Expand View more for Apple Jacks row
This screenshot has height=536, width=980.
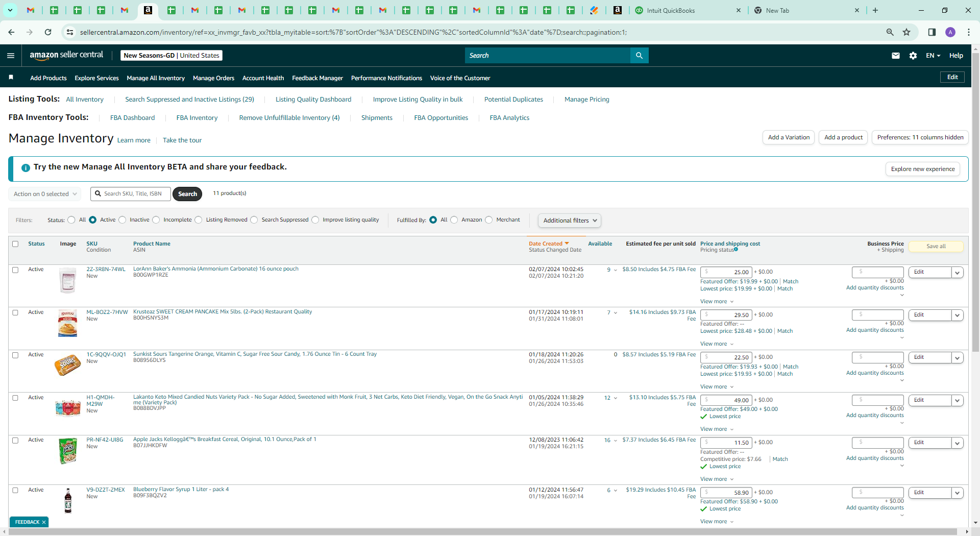(717, 479)
